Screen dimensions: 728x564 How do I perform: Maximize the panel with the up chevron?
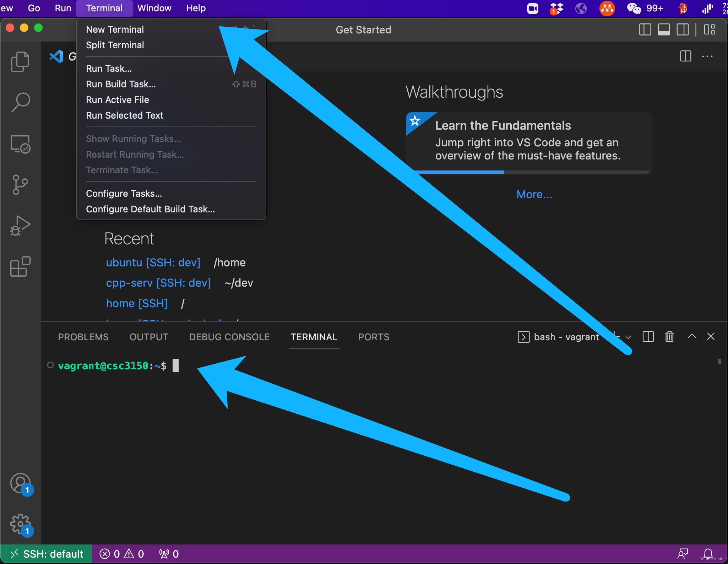coord(692,336)
